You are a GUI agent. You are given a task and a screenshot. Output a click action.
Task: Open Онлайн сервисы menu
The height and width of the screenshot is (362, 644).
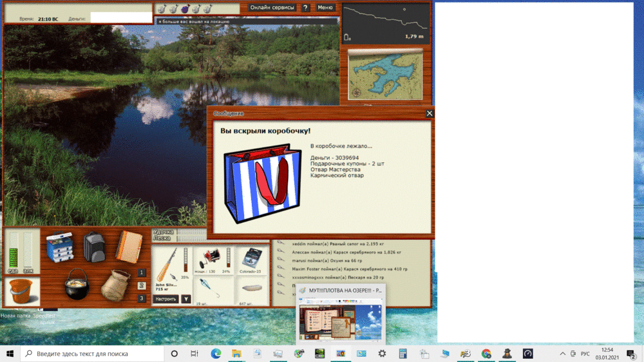tap(272, 8)
